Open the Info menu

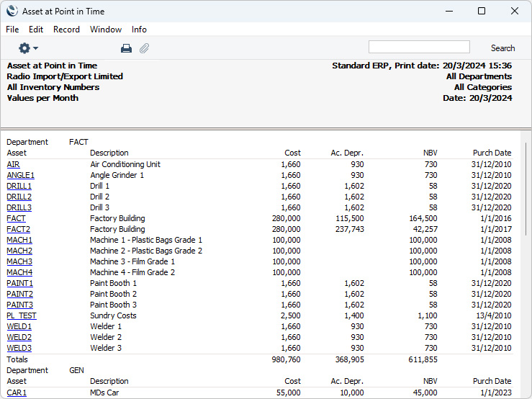(139, 30)
